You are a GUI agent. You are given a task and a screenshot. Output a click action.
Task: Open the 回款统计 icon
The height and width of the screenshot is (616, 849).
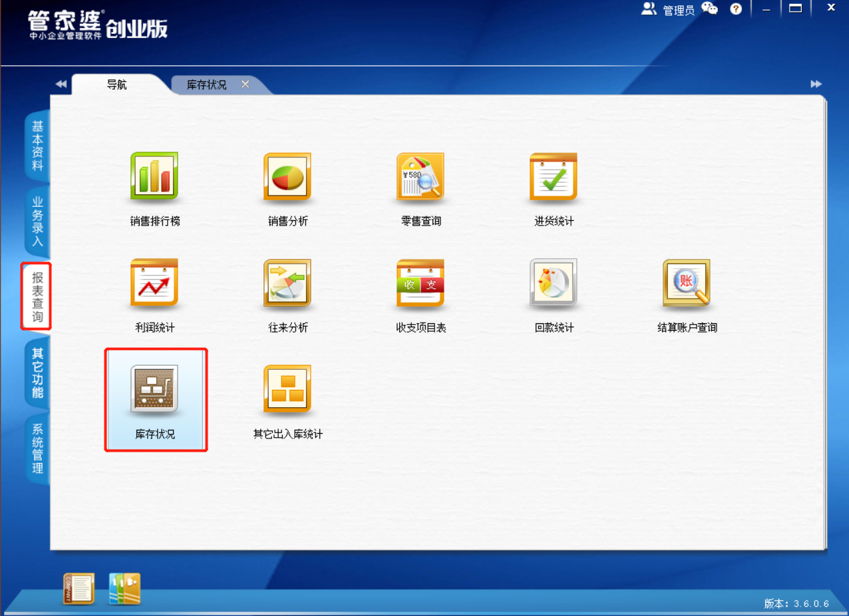pyautogui.click(x=554, y=283)
